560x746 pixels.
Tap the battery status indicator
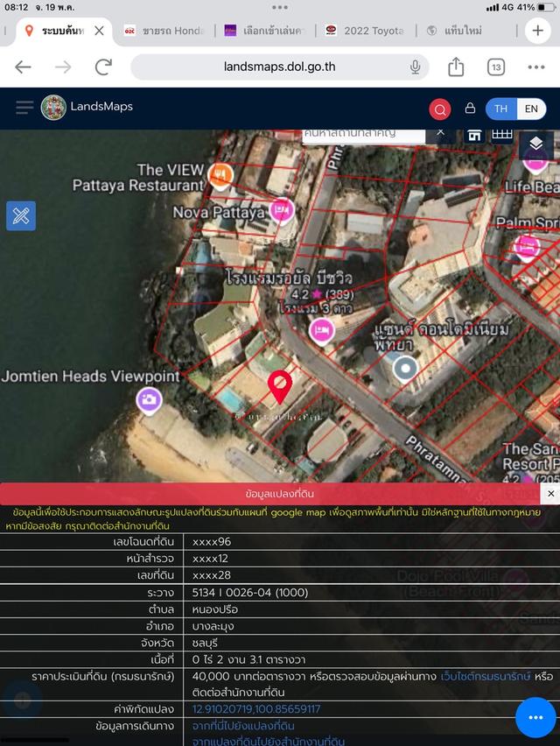pos(545,7)
